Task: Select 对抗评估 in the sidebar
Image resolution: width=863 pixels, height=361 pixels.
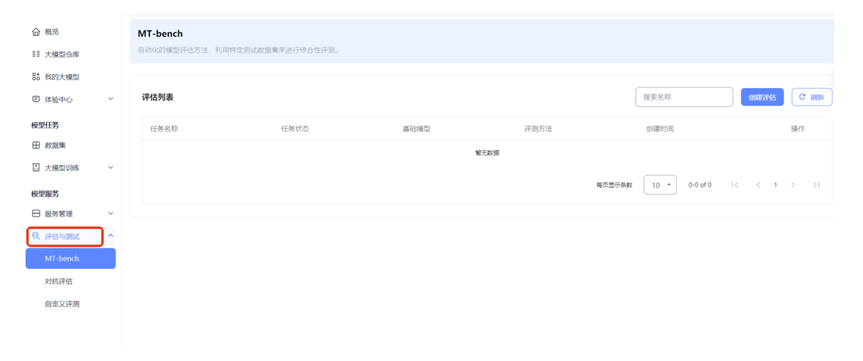Action: [x=59, y=281]
